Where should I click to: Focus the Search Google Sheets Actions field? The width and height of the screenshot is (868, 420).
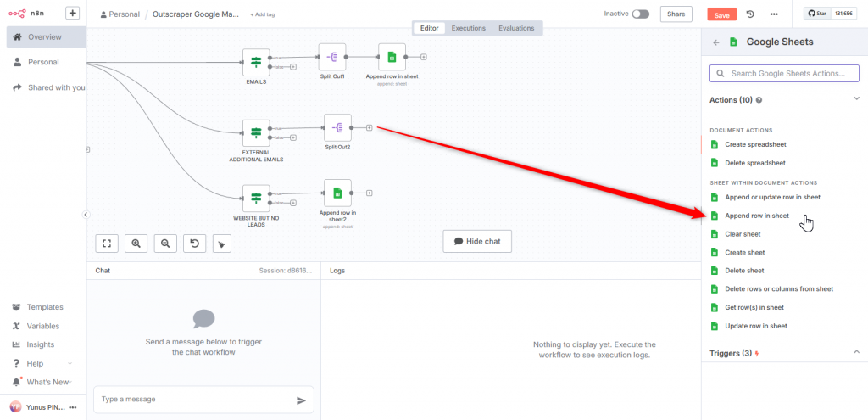click(x=784, y=73)
